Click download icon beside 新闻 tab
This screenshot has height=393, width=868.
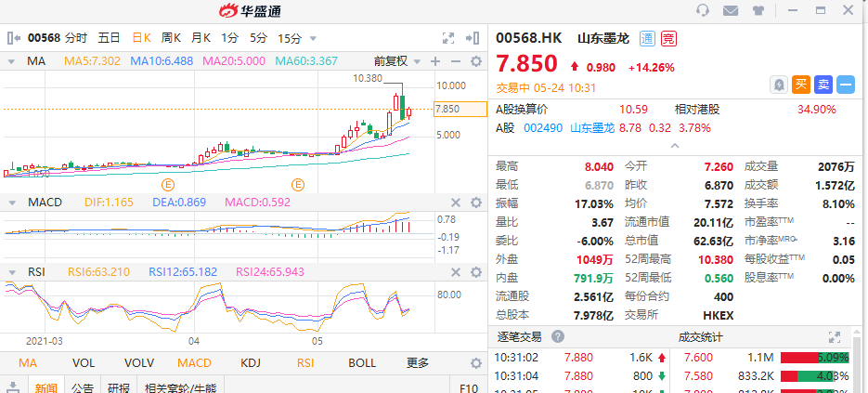(x=15, y=387)
